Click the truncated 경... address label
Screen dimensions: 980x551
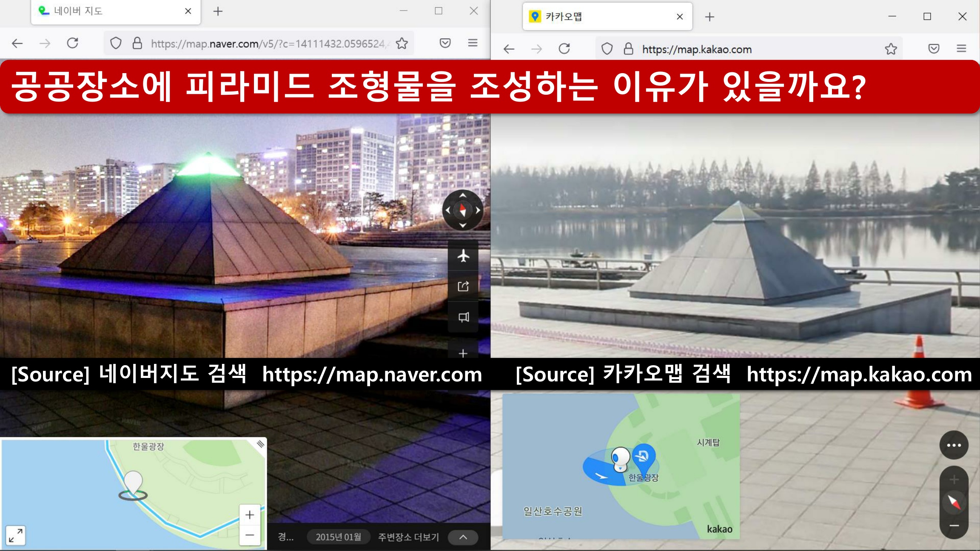[286, 537]
